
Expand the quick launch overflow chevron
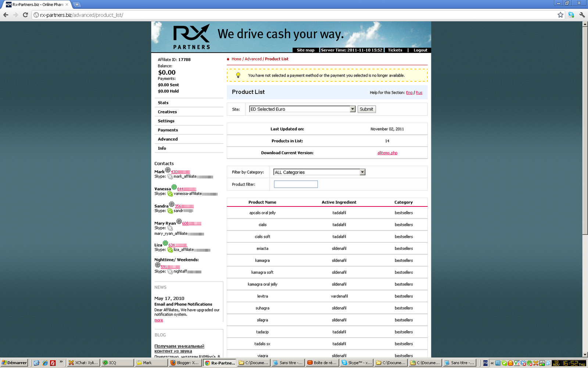(61, 362)
